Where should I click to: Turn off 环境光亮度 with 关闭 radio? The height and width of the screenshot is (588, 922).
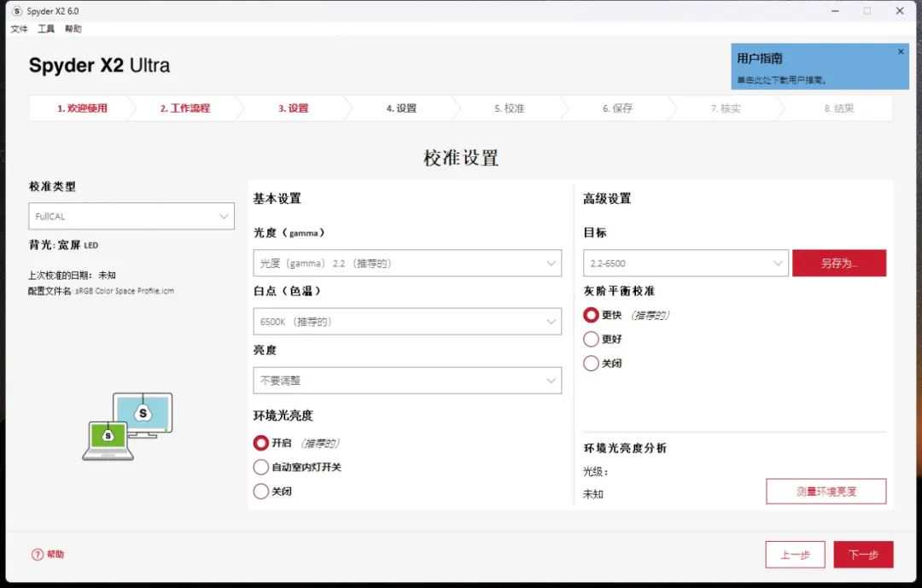261,492
